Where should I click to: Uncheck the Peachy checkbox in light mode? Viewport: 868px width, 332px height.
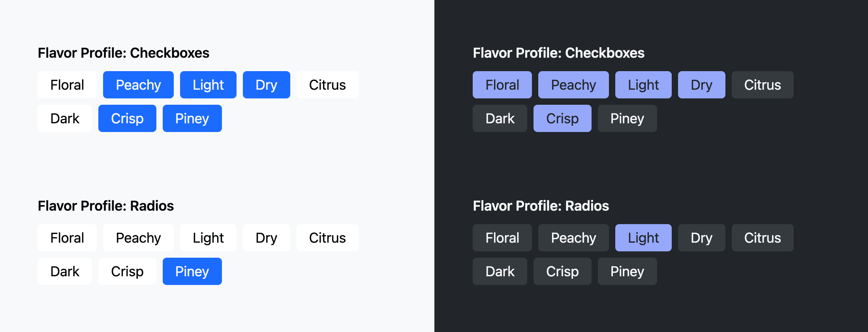[138, 85]
